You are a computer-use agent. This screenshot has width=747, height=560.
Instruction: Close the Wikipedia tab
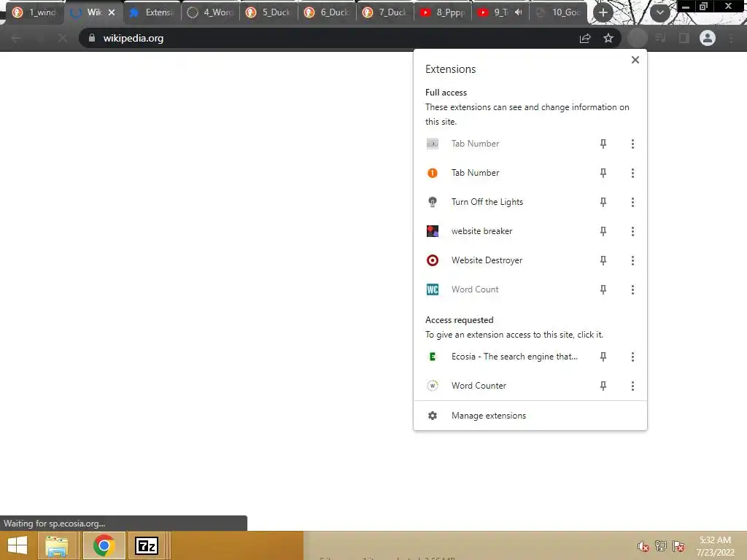click(112, 12)
